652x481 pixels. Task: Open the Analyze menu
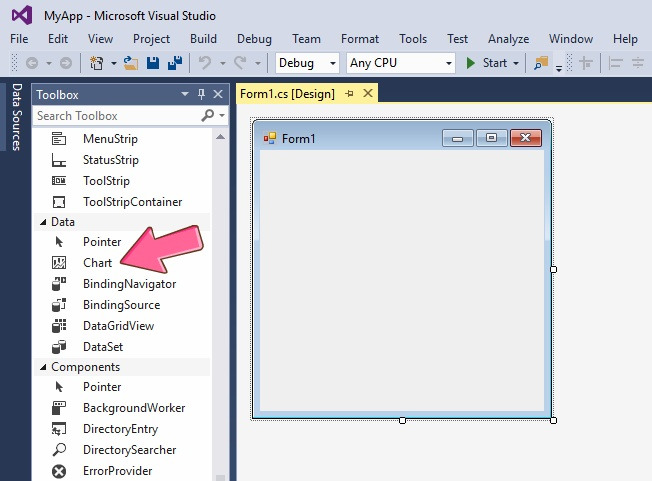509,39
